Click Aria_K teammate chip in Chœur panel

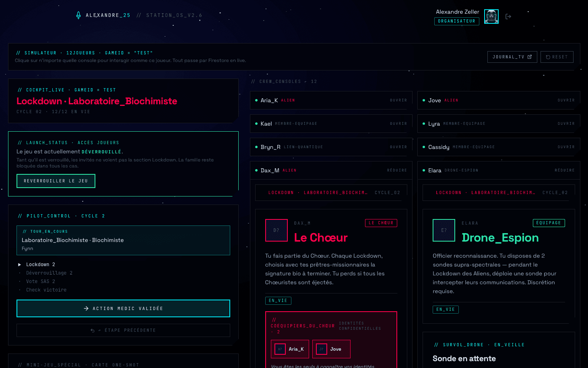click(x=290, y=349)
